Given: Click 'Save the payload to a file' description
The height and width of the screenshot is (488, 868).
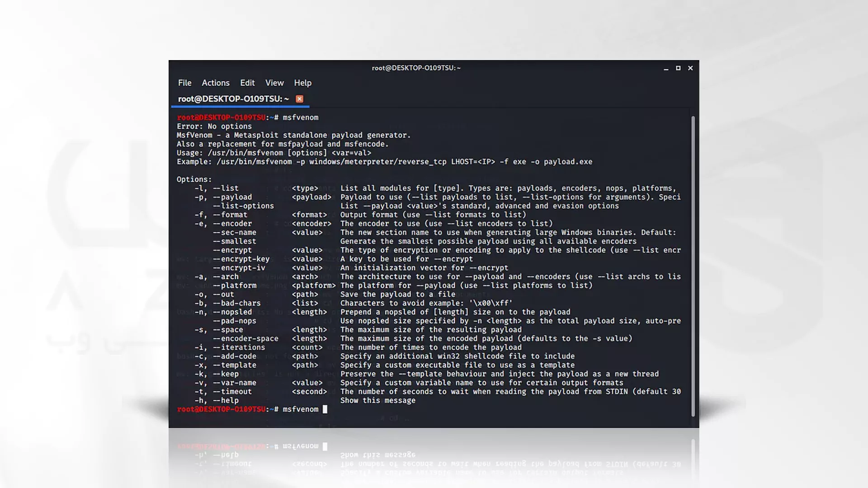Looking at the screenshot, I should (398, 294).
